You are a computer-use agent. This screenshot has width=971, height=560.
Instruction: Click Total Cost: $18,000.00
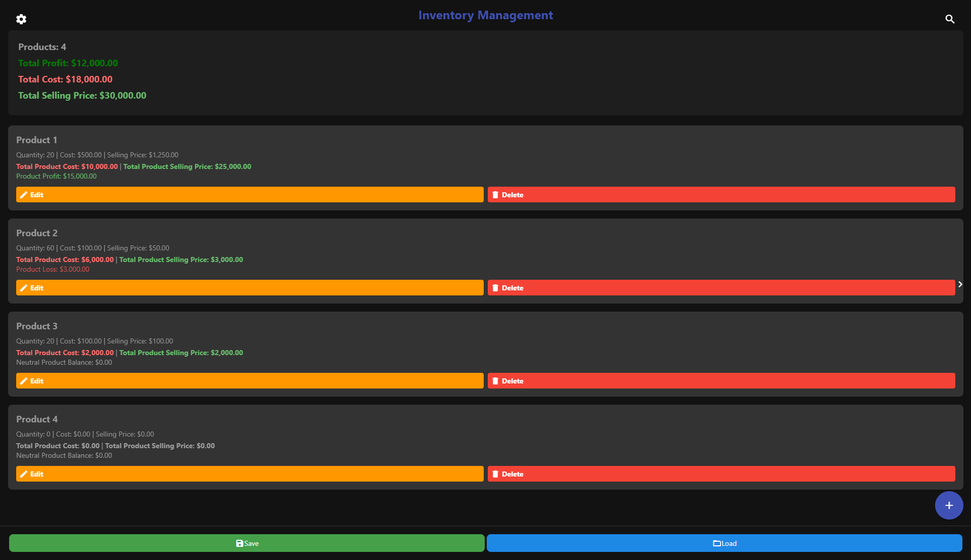click(65, 79)
